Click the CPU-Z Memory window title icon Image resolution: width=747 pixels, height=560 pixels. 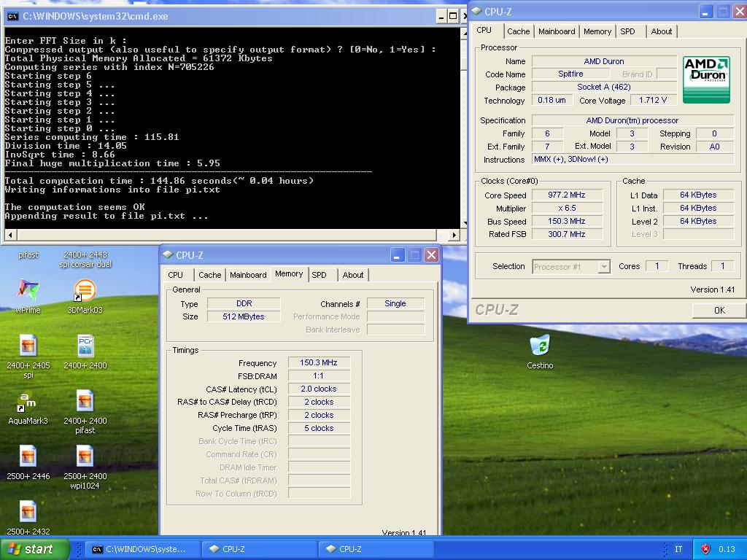point(168,254)
